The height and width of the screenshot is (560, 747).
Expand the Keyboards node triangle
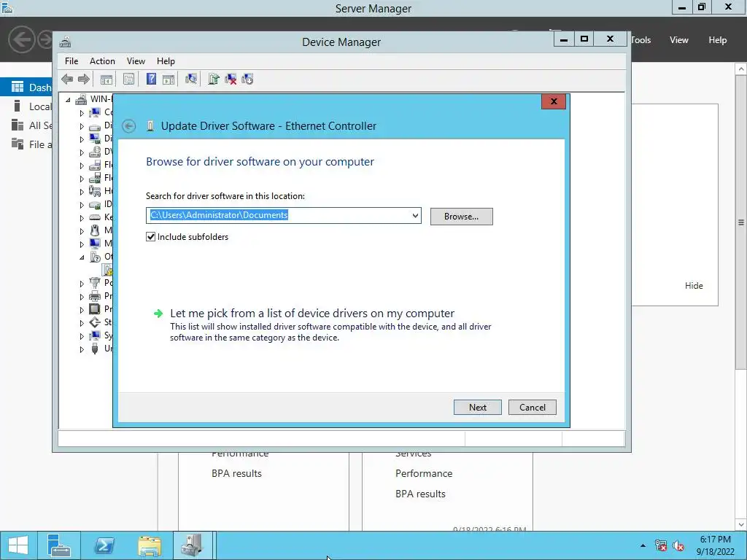pyautogui.click(x=82, y=218)
